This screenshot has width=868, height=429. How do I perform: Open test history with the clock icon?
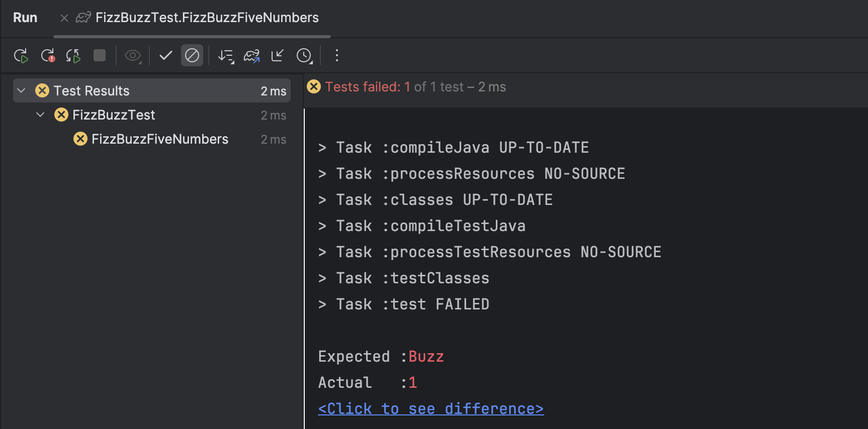click(304, 55)
